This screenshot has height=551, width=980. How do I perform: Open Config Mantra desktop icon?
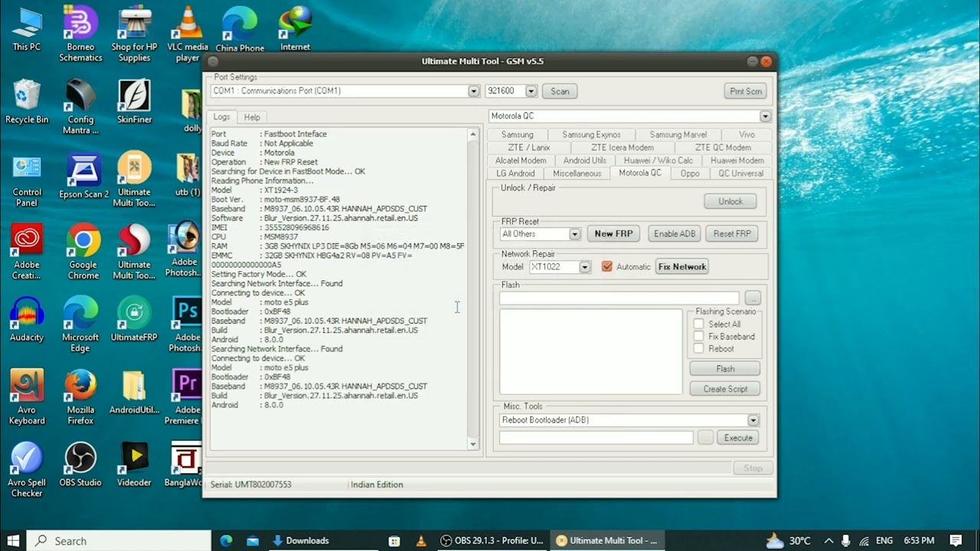tap(80, 107)
